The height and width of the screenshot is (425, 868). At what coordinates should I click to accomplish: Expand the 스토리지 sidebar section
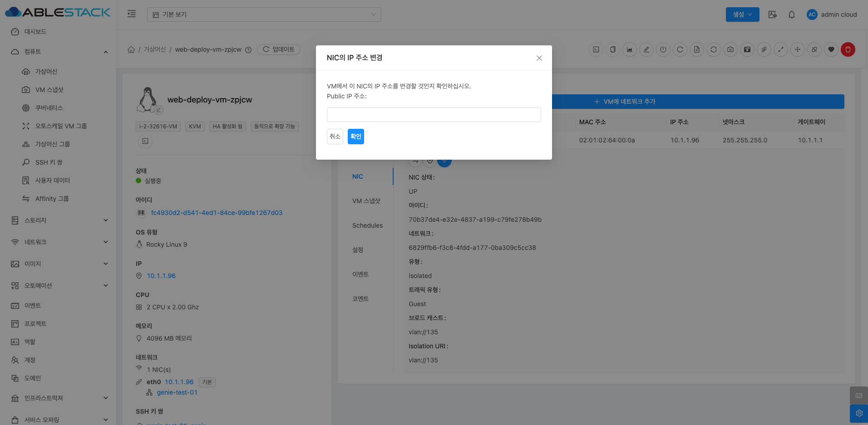click(59, 220)
